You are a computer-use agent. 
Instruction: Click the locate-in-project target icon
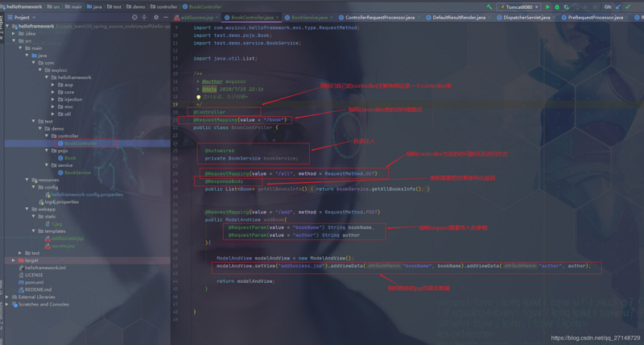click(x=134, y=17)
